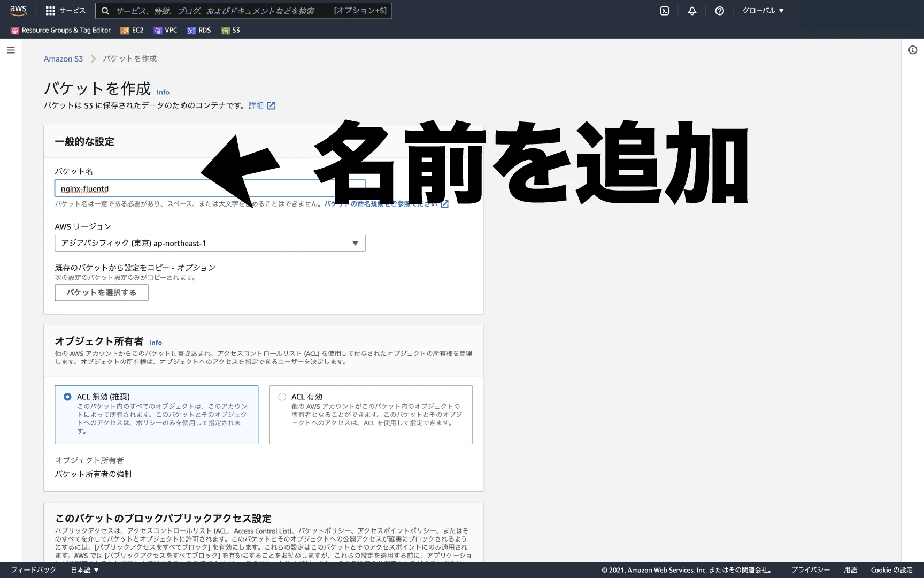Open Cookie の設定 in footer
Screen dimensions: 924x578
point(891,570)
